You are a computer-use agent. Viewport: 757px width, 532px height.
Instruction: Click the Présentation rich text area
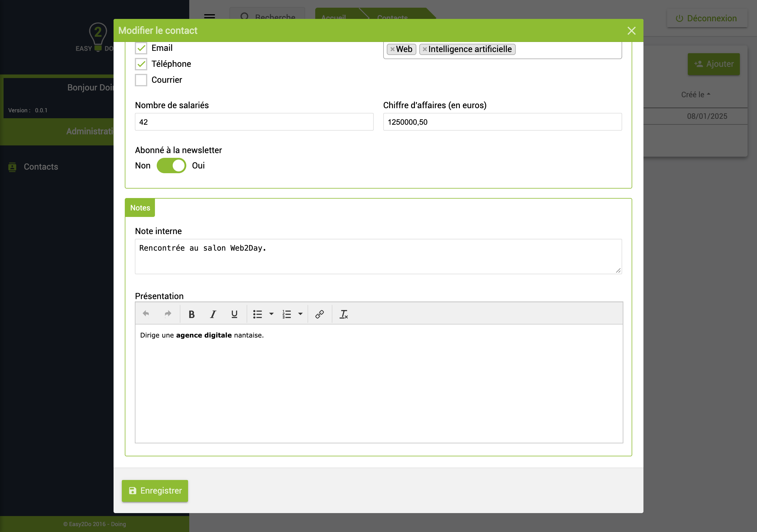(x=379, y=383)
